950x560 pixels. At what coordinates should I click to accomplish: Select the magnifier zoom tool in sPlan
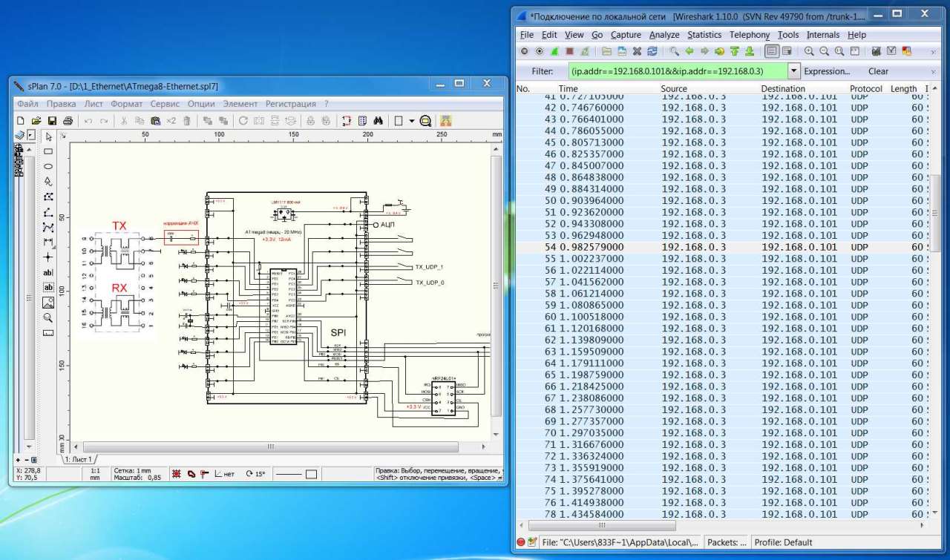tap(48, 317)
